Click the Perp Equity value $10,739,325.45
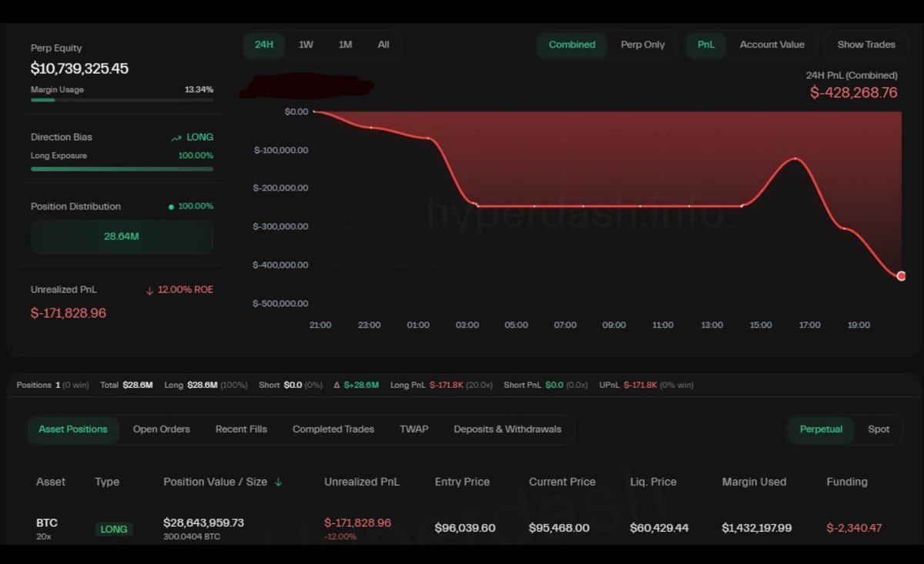 [x=79, y=68]
